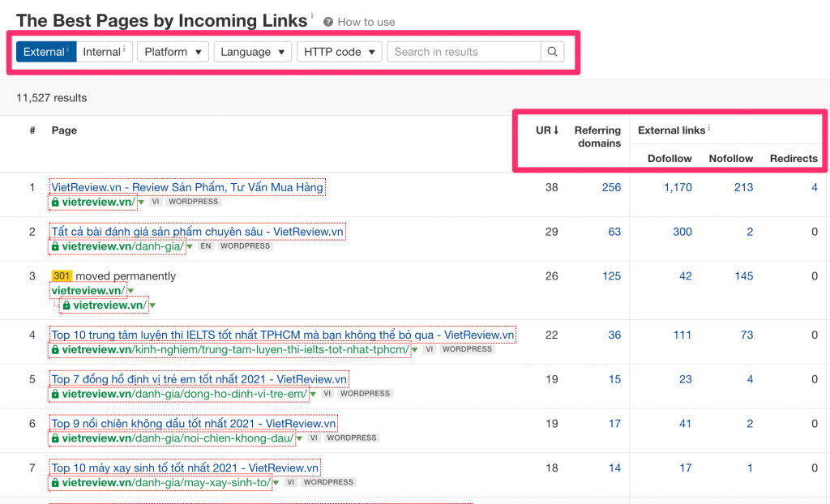Open the dong-ho-dinh-vi-tre-em URL link
Screen dimensions: 830x504
[x=184, y=395]
